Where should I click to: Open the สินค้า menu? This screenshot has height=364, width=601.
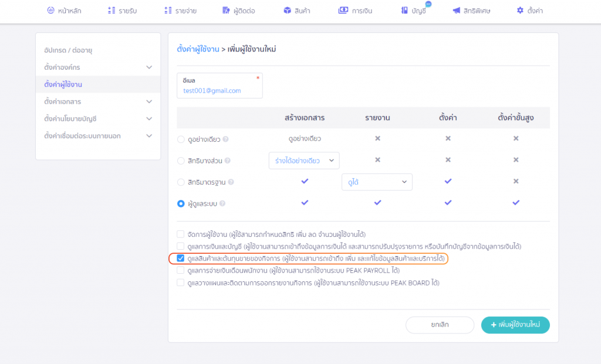297,11
